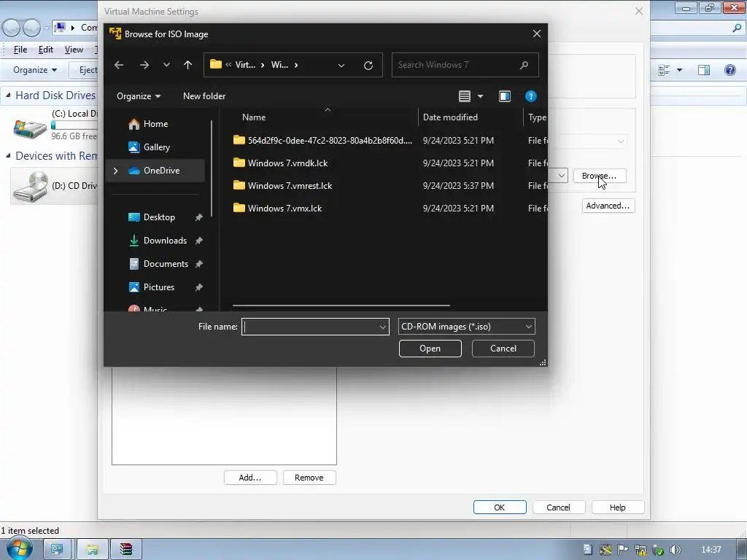This screenshot has width=747, height=560.
Task: Click Remove hardware button
Action: (x=309, y=478)
